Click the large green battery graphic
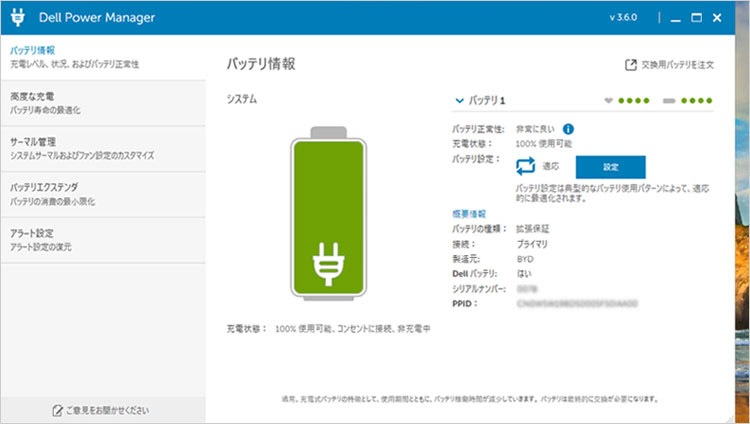This screenshot has height=424, width=750. (328, 213)
